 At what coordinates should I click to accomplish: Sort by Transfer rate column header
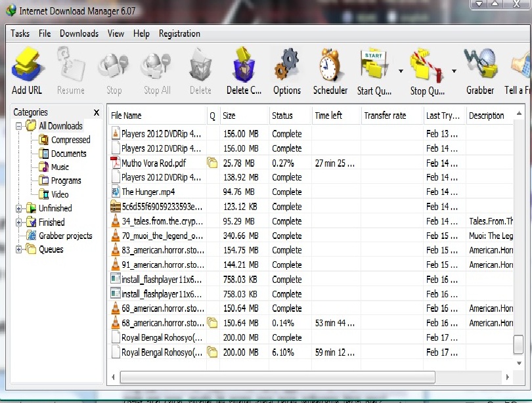coord(393,116)
